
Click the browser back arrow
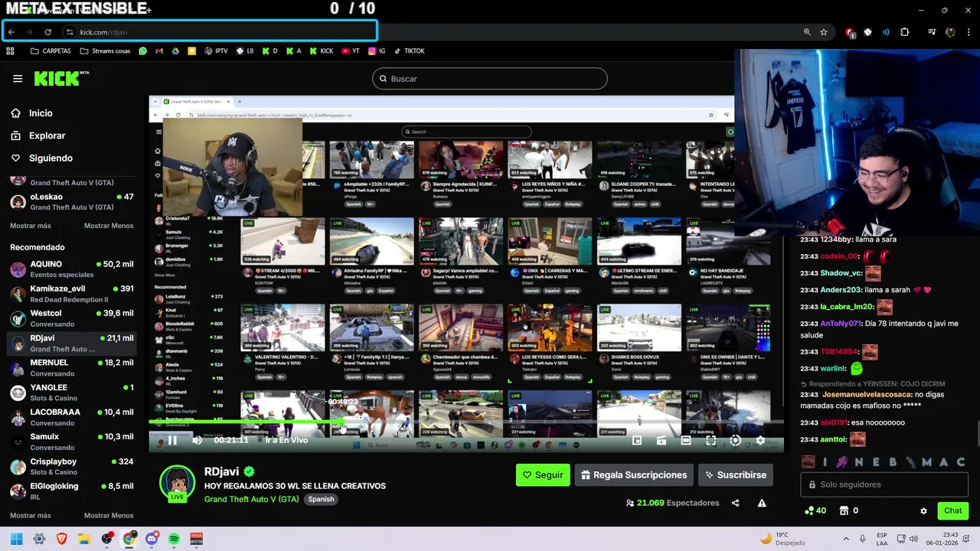click(11, 32)
